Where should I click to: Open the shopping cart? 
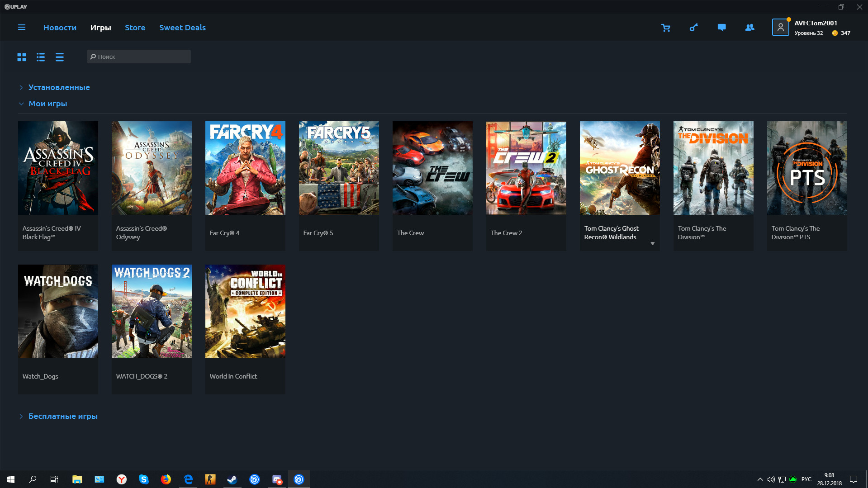666,28
